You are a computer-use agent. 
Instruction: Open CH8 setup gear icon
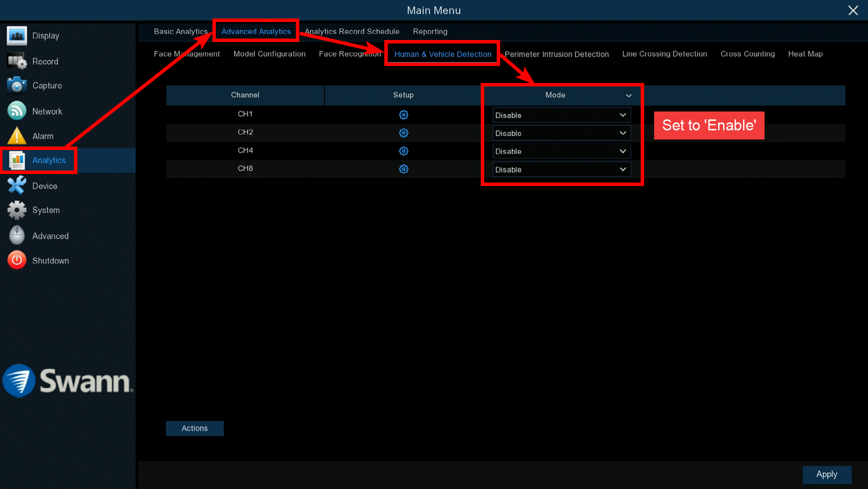403,169
